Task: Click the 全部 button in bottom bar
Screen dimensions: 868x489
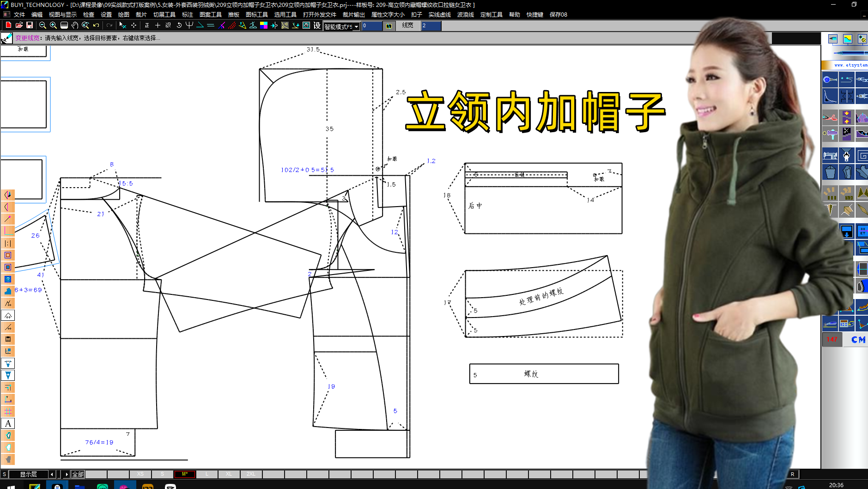Action: 78,474
